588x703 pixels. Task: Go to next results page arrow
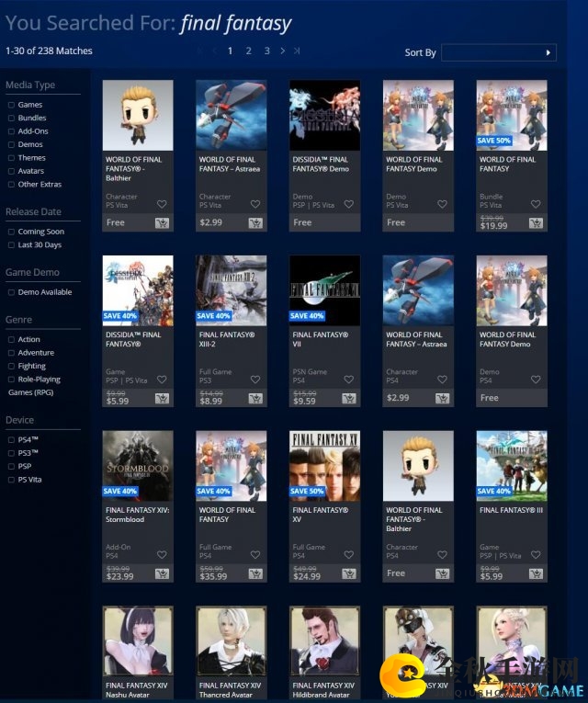coord(282,51)
